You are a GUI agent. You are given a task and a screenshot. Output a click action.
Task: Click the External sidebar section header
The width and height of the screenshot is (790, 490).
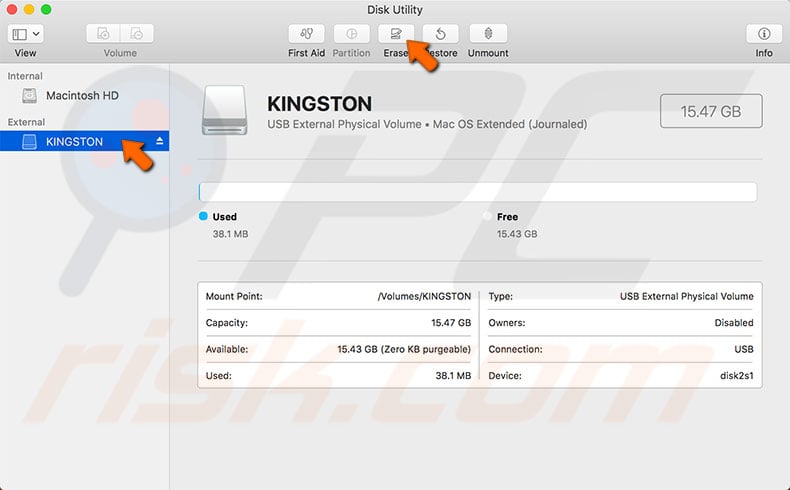click(x=26, y=122)
